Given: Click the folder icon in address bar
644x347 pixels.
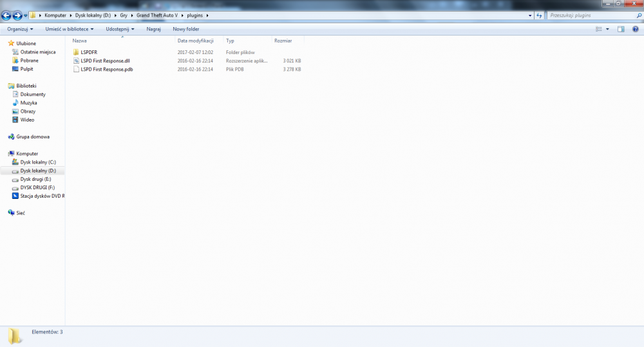Looking at the screenshot, I should 32,15.
